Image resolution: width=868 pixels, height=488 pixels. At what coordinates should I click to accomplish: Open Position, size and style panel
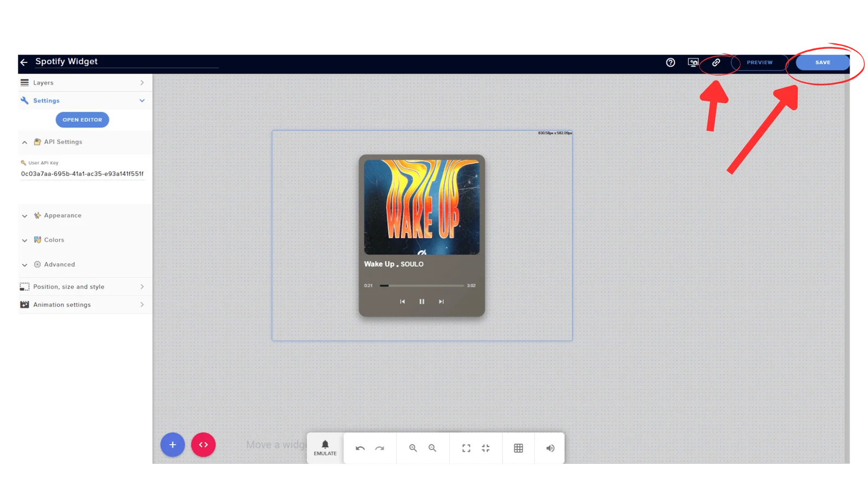point(81,287)
